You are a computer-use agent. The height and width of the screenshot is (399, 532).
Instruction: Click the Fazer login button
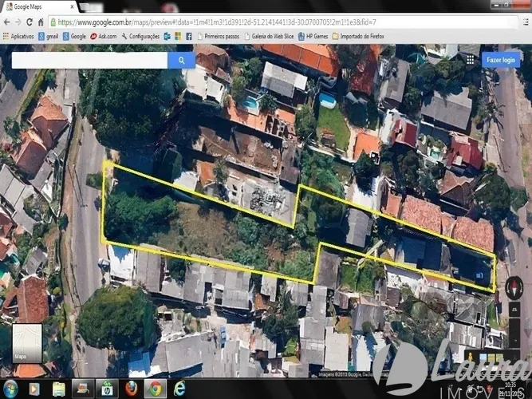tap(501, 60)
